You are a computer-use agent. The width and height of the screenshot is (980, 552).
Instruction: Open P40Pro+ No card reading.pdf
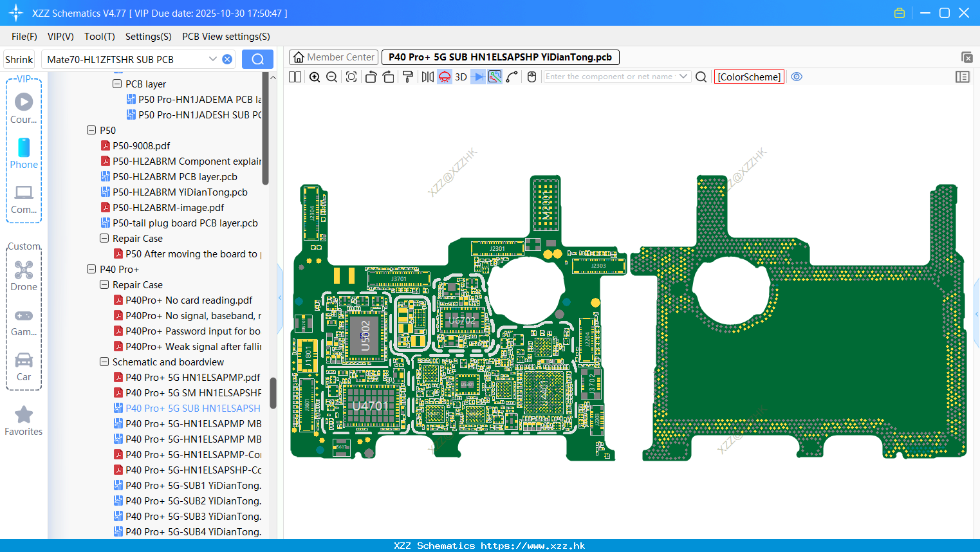[x=183, y=300]
